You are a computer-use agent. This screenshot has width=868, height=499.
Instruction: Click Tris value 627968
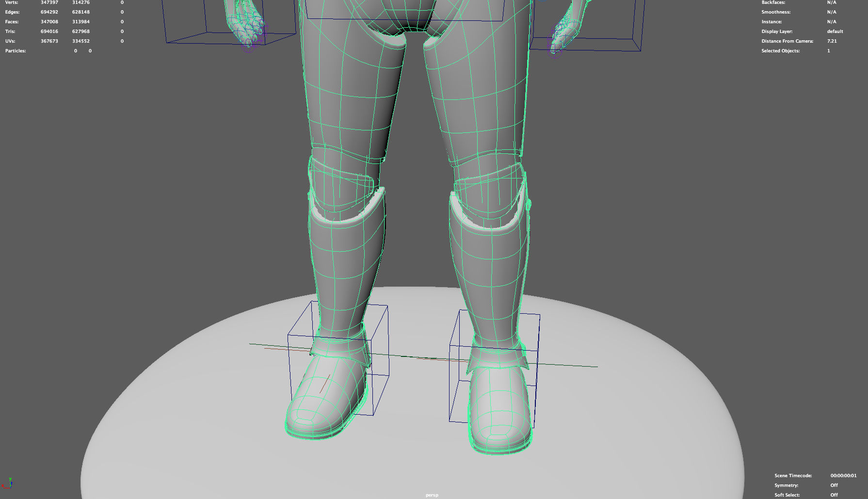coord(81,32)
